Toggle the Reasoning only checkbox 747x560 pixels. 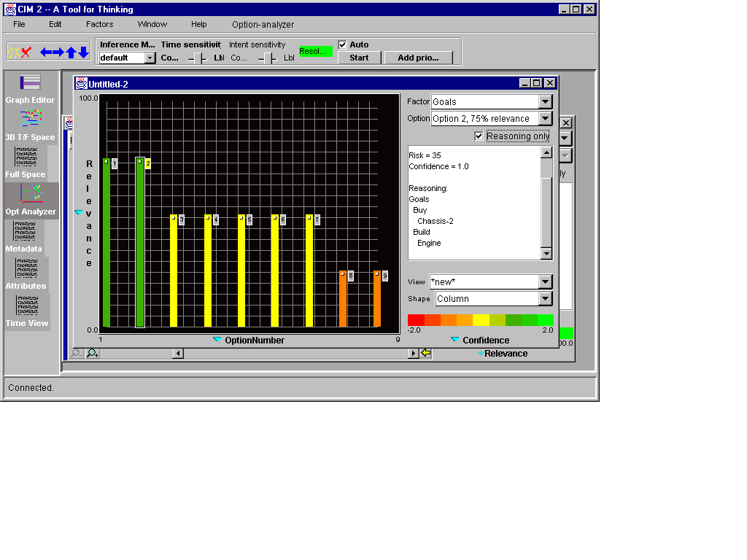click(479, 136)
